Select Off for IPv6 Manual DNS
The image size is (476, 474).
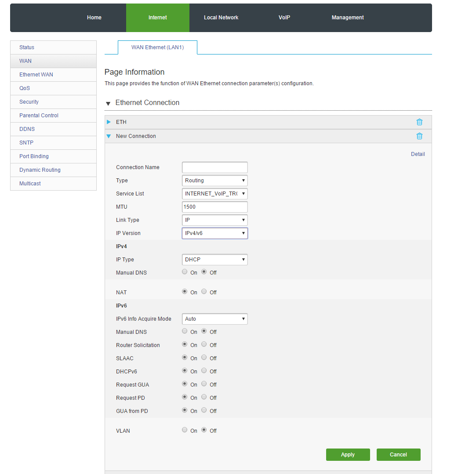click(x=204, y=331)
